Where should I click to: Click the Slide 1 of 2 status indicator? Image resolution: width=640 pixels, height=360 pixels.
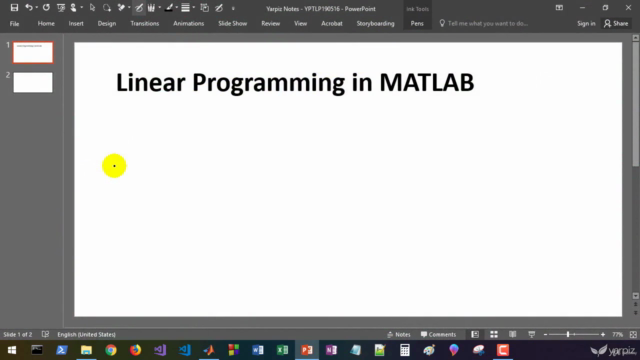[18, 334]
